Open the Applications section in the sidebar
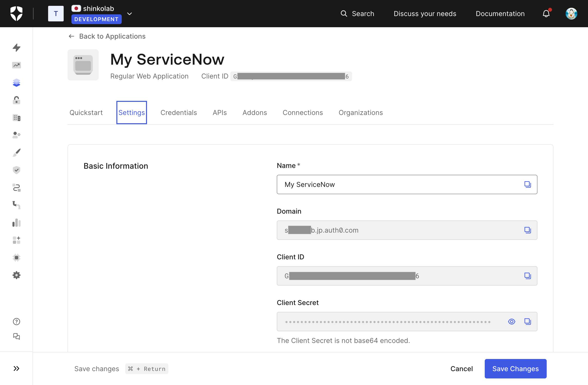Viewport: 588px width, 385px height. coord(16,83)
